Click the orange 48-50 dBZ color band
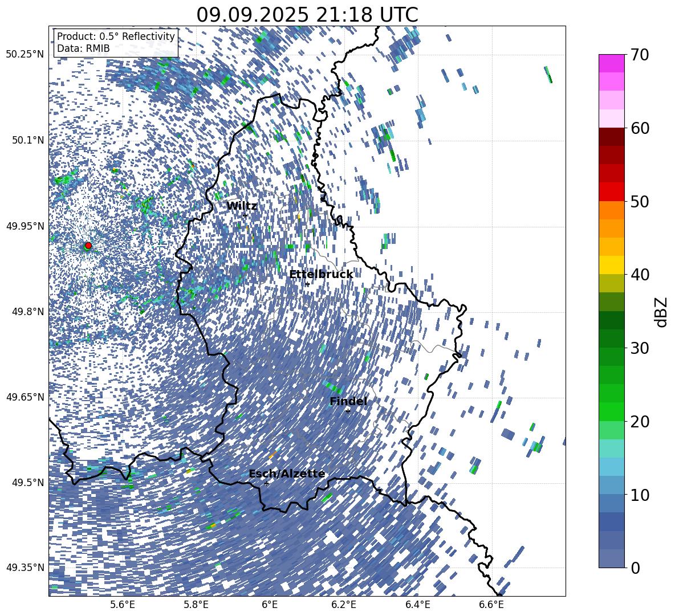675x616 pixels. (x=612, y=210)
